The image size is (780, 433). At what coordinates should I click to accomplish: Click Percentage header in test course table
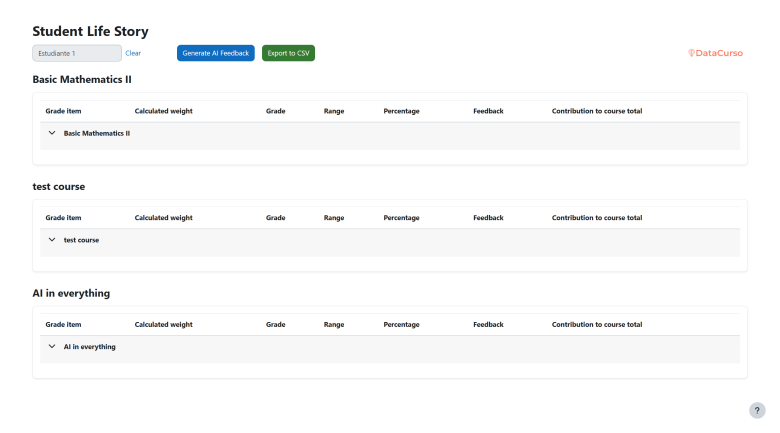point(401,218)
